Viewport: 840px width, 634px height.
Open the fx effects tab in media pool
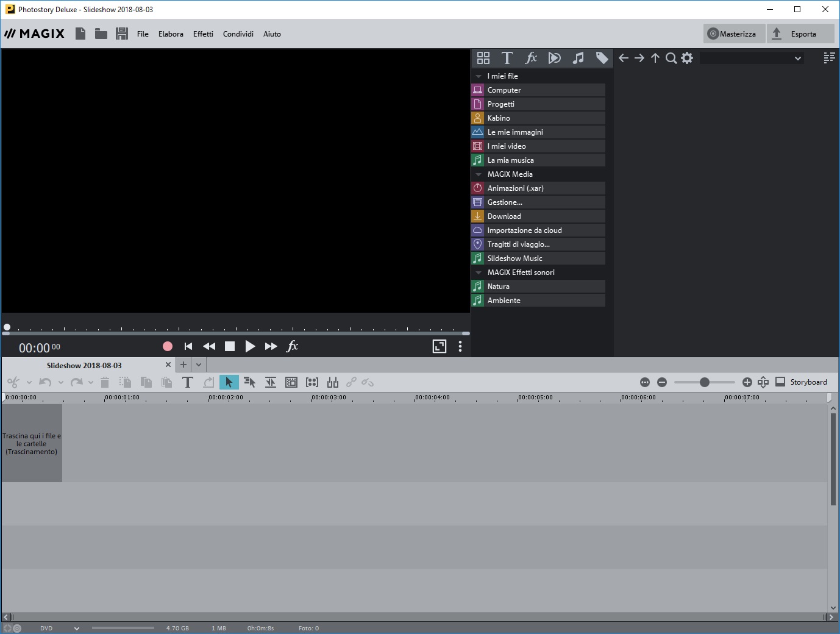(x=531, y=58)
